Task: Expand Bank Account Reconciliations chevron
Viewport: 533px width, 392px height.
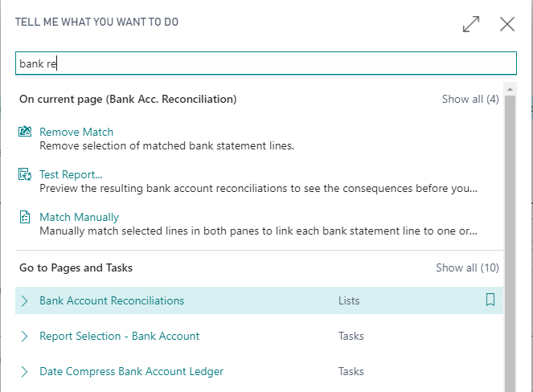Action: point(25,301)
